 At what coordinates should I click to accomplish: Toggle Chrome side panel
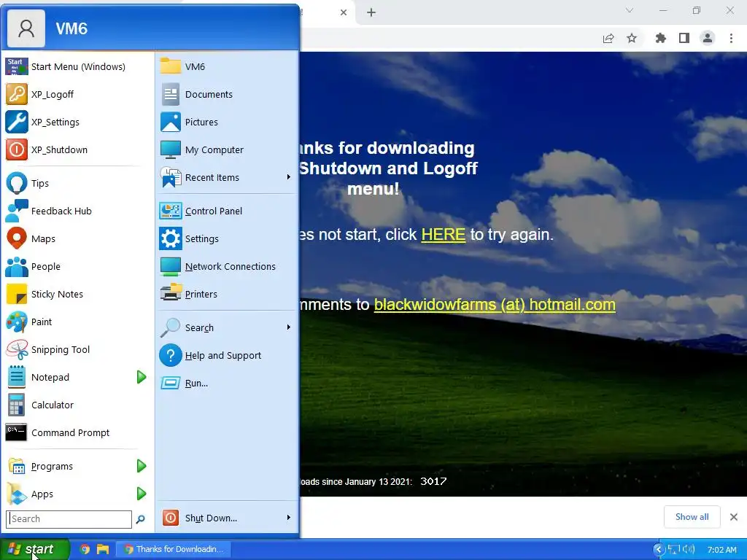(x=684, y=38)
